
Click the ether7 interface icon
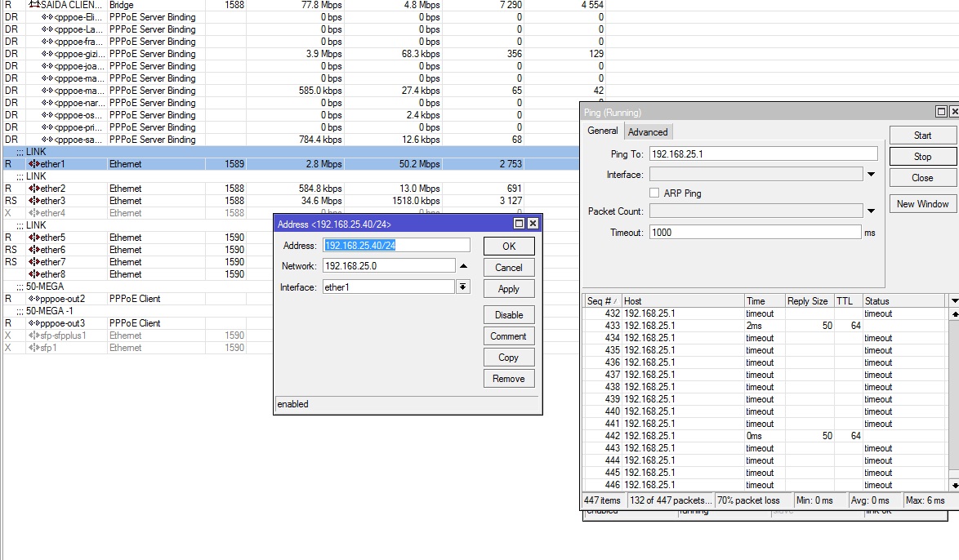click(x=33, y=262)
